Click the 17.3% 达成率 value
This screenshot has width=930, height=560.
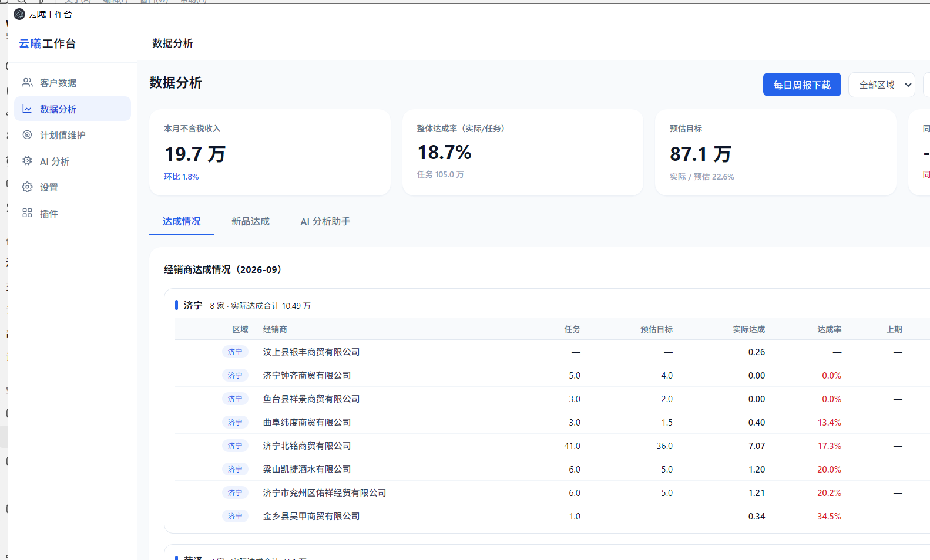[x=830, y=446]
